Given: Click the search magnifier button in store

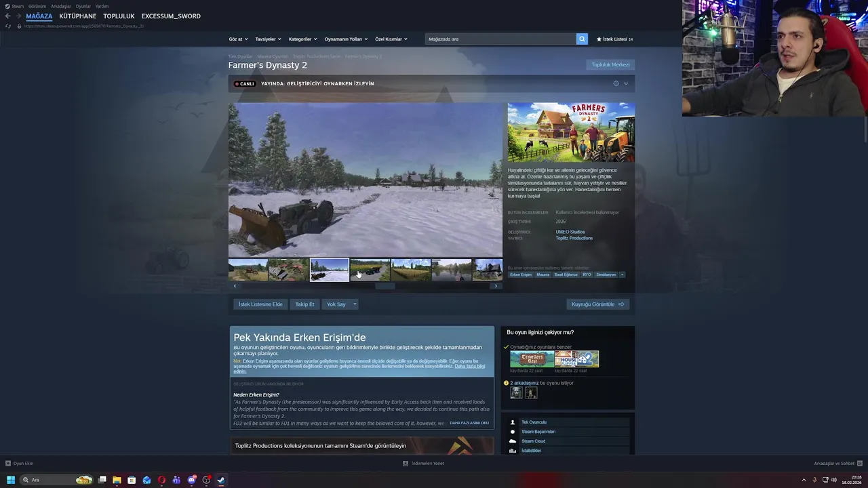Looking at the screenshot, I should pyautogui.click(x=582, y=39).
